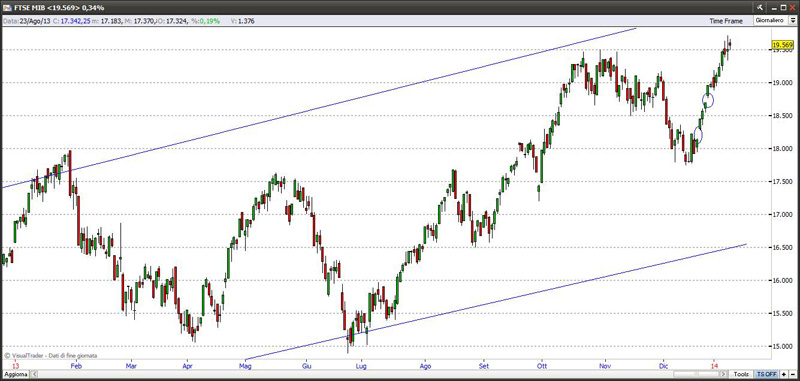The width and height of the screenshot is (800, 381).
Task: Click the 18.500 price axis label
Action: point(784,116)
